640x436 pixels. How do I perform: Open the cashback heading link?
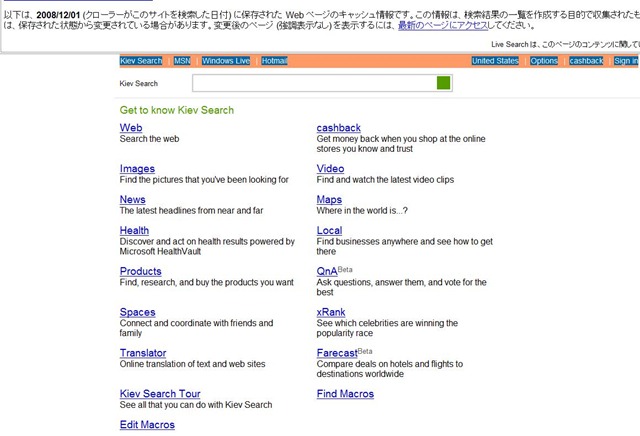[339, 128]
